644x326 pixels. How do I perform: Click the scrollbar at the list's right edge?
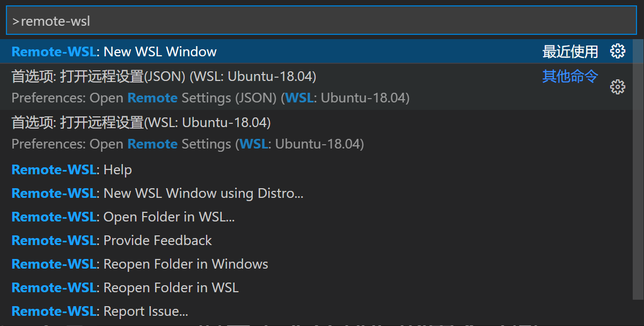(x=640, y=161)
